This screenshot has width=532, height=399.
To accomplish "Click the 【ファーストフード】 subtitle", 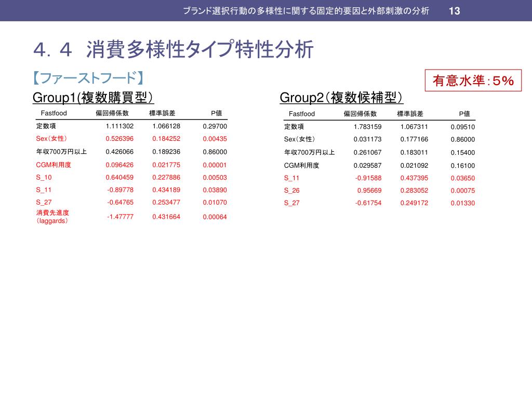I will (x=88, y=78).
